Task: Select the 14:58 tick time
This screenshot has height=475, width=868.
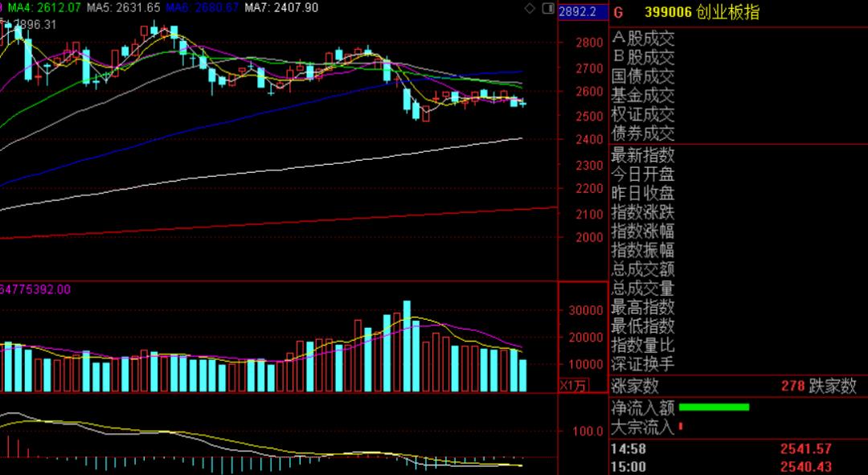Action: (x=628, y=448)
